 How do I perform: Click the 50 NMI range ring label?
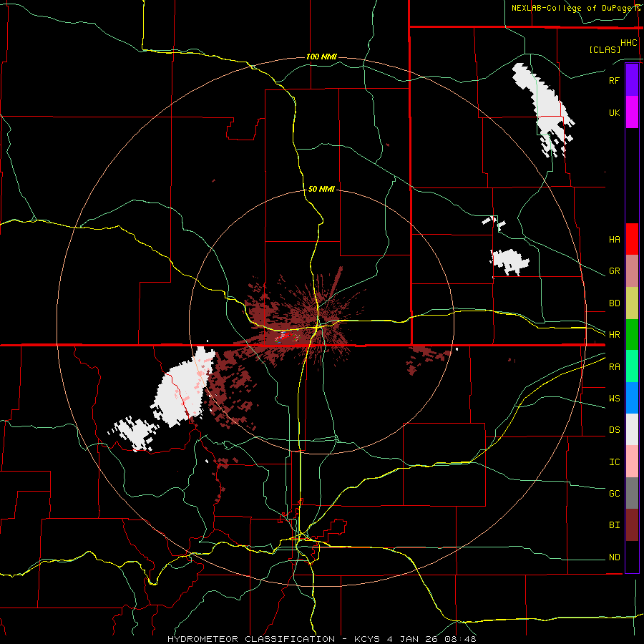coord(321,189)
